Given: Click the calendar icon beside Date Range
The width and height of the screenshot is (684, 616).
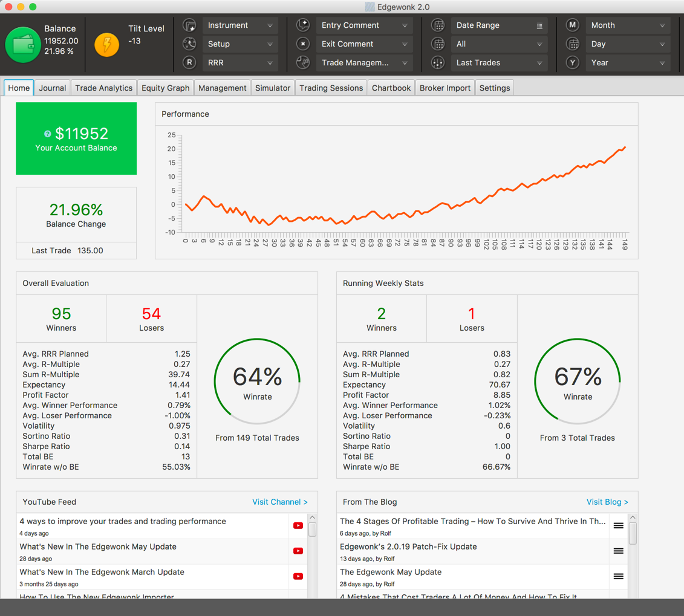Looking at the screenshot, I should 438,25.
